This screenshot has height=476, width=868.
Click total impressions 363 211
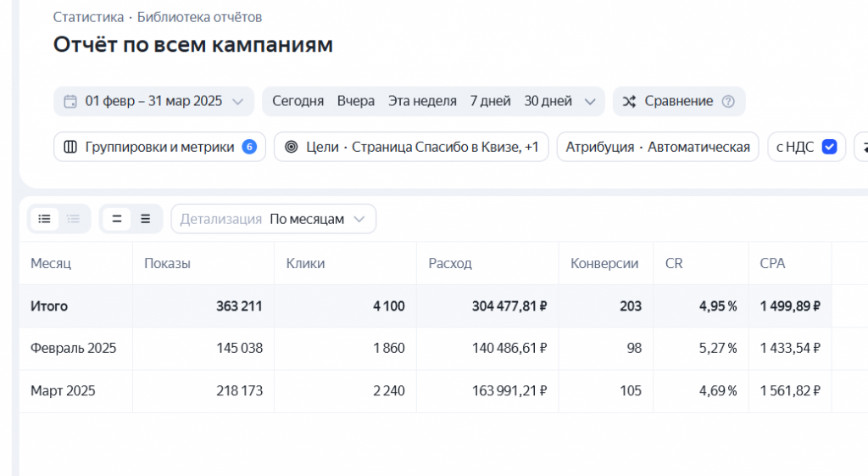[x=239, y=306]
